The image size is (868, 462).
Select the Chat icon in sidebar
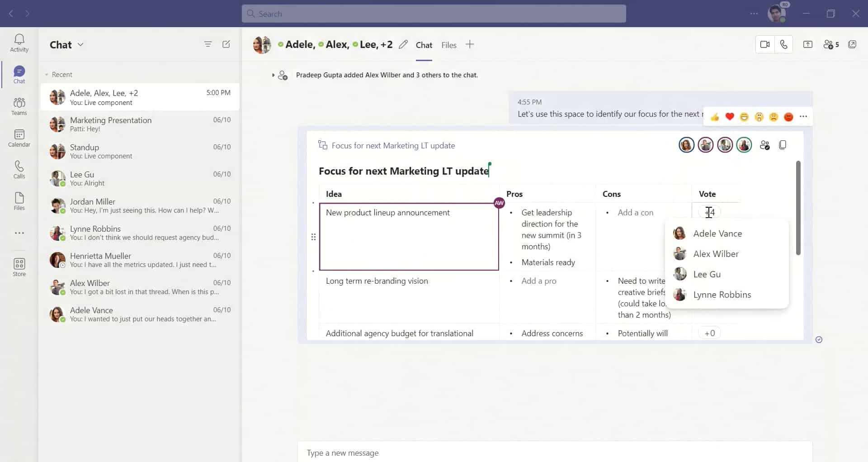(x=19, y=75)
